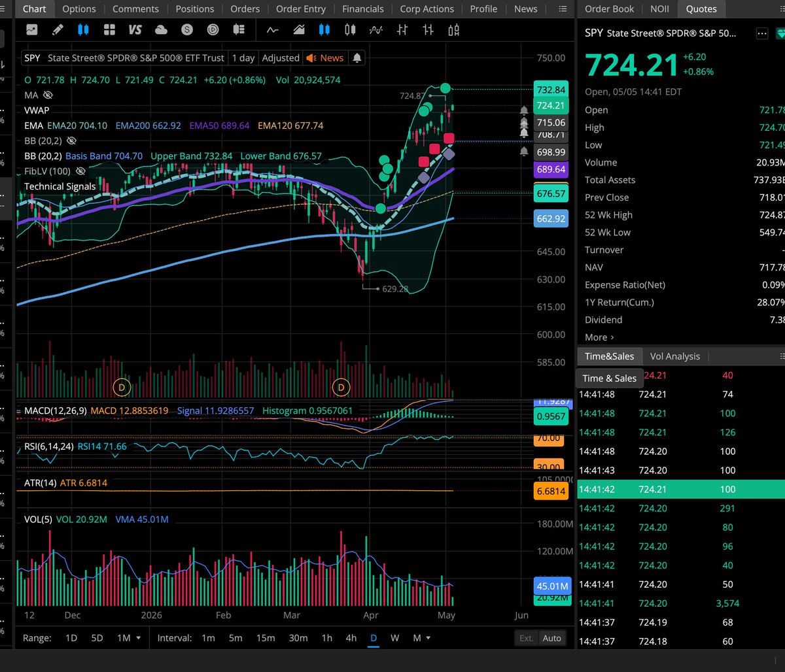Toggle FibLV (100) visibility eye
This screenshot has width=785, height=672.
click(x=80, y=171)
